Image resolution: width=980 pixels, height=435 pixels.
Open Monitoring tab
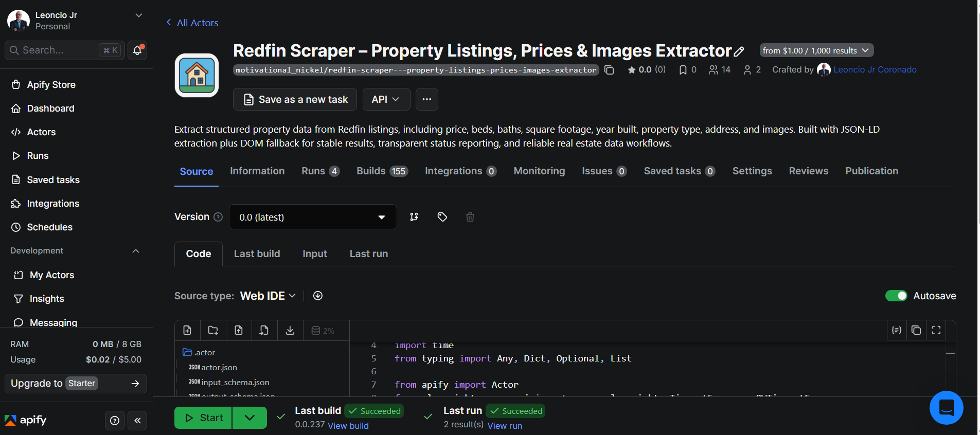539,171
